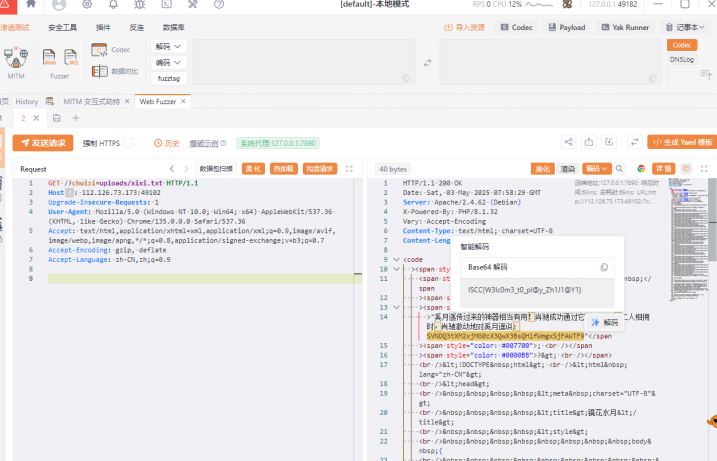Open response in Chrome browser icon
This screenshot has width=717, height=461.
coord(640,169)
